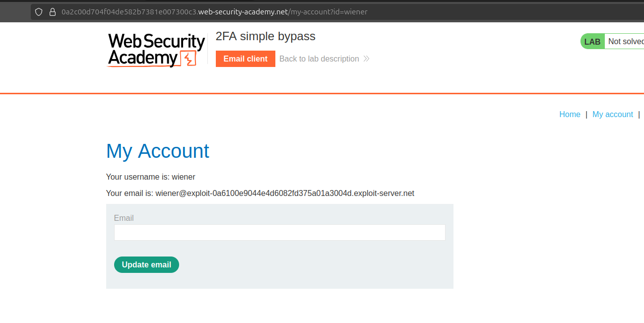Click the tracking protection shield icon
644x323 pixels.
point(39,12)
